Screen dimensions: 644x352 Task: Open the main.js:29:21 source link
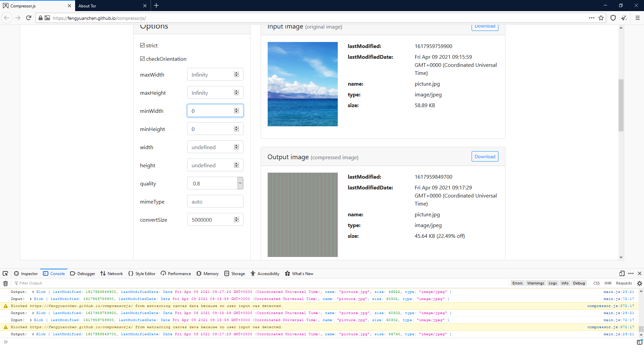point(619,292)
